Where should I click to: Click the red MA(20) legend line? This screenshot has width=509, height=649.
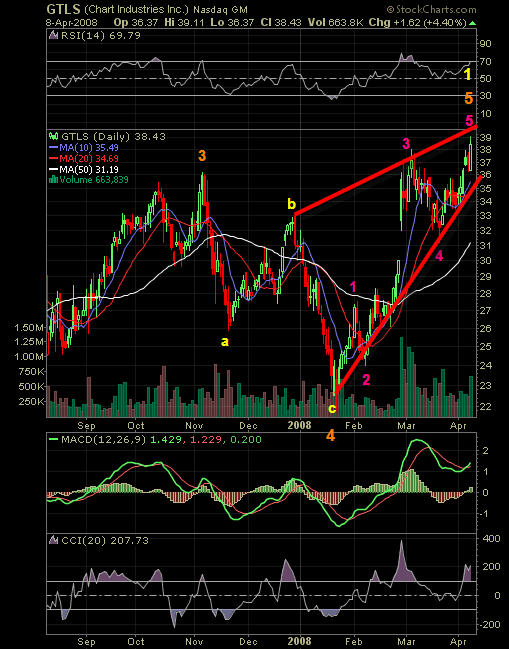pos(53,158)
